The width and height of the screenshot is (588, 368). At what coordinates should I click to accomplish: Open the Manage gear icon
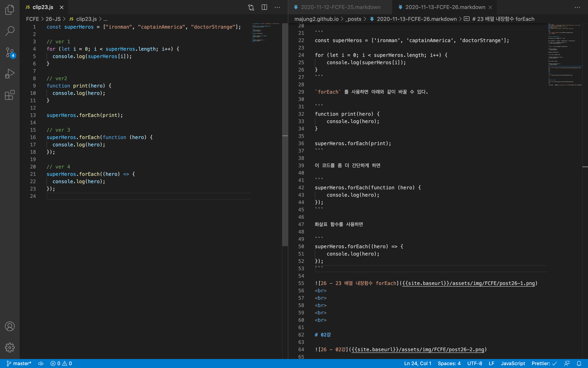click(10, 348)
